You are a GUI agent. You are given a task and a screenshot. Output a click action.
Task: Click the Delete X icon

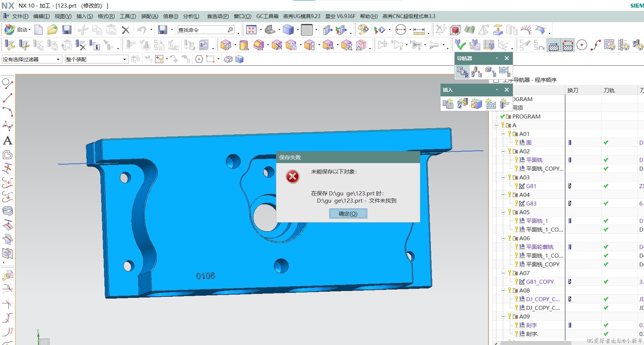pyautogui.click(x=125, y=30)
